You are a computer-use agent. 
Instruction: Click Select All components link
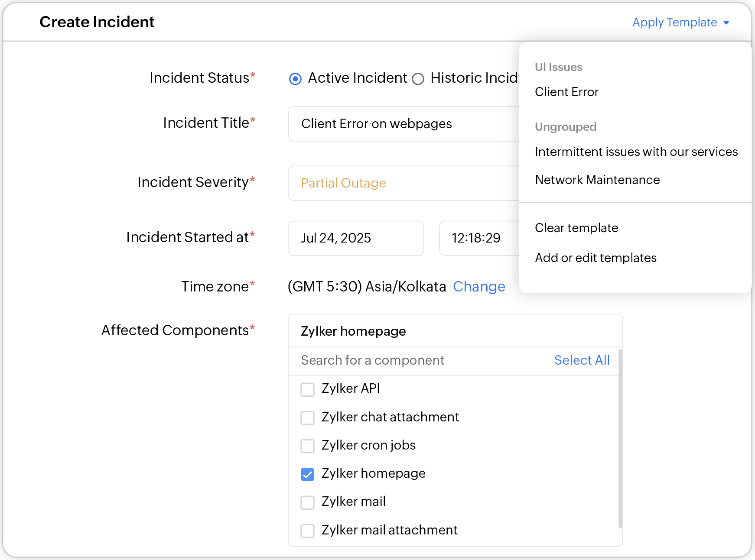581,360
